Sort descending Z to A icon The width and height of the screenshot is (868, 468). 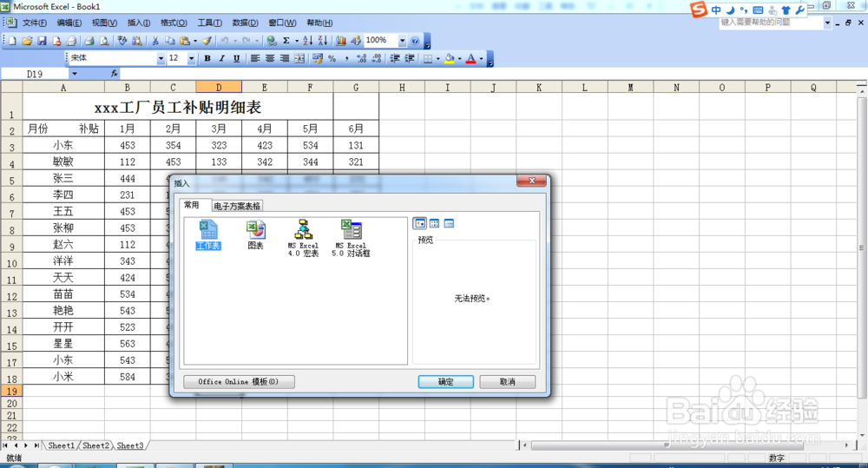[x=323, y=41]
